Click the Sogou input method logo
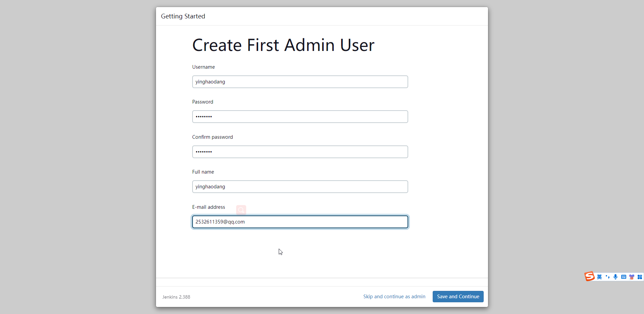This screenshot has height=314, width=644. (x=589, y=276)
